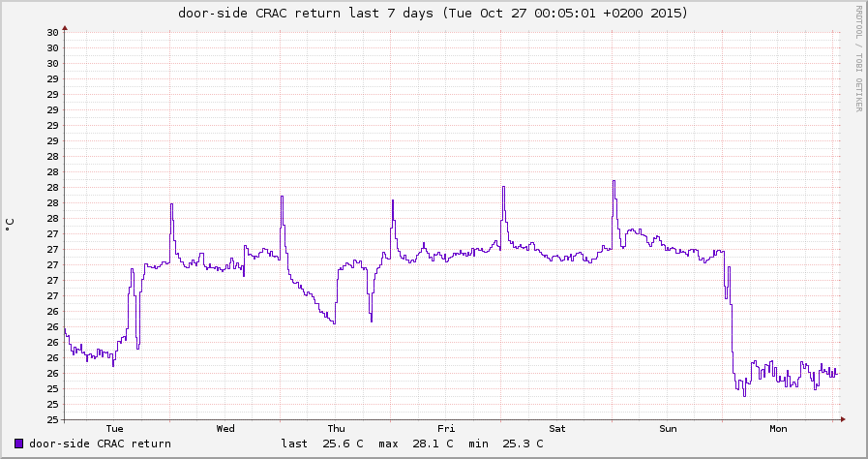Select the 'Sat' day label
This screenshot has height=459, width=868.
pyautogui.click(x=557, y=428)
